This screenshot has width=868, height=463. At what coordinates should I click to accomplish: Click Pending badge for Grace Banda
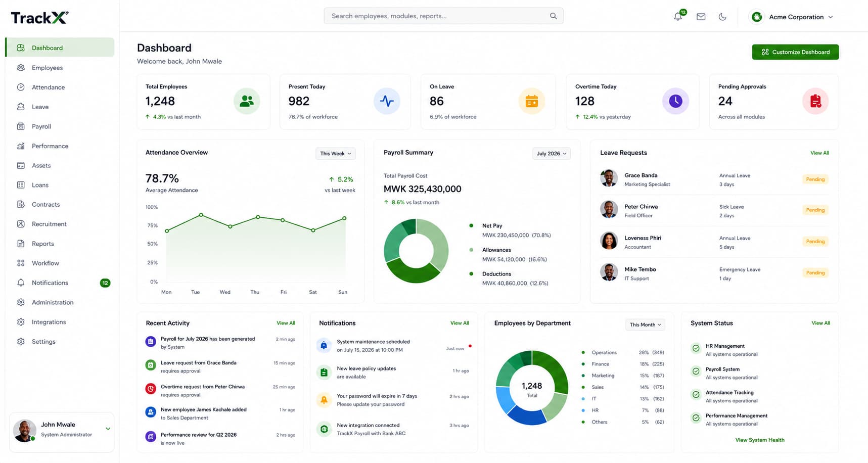point(815,179)
